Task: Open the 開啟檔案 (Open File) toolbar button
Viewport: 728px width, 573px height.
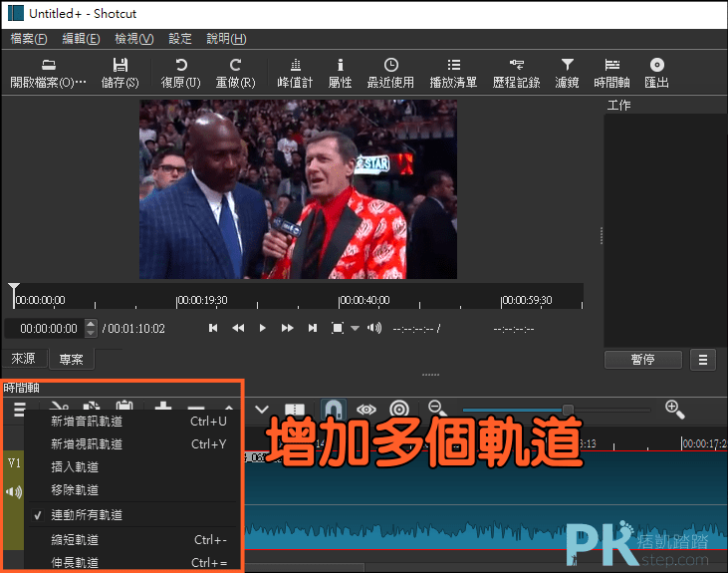Action: 48,74
